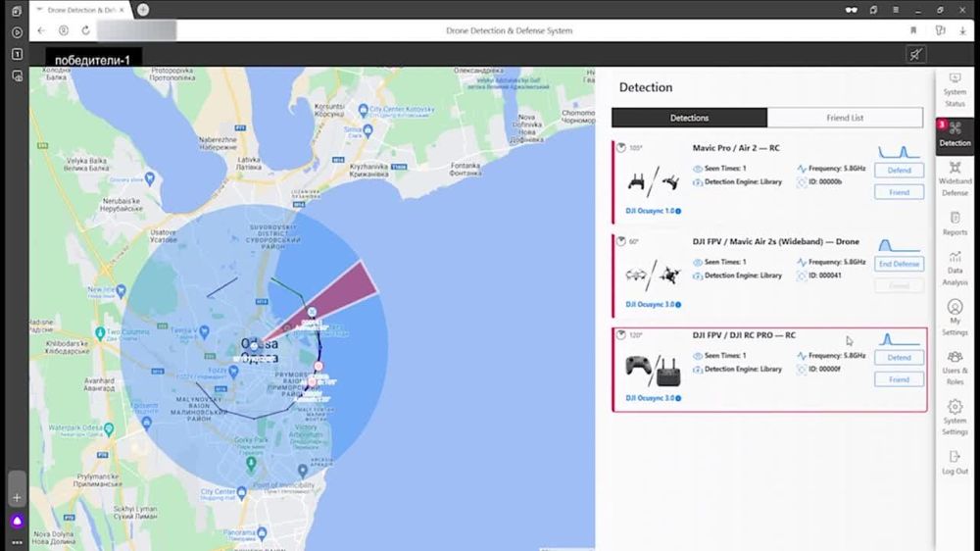Open the Reports section

[x=955, y=224]
